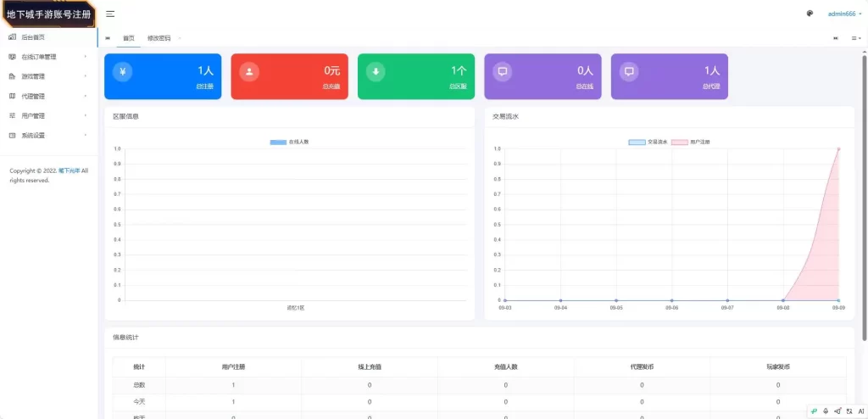Click the 交易流水 panel title
The width and height of the screenshot is (868, 419).
tap(505, 116)
